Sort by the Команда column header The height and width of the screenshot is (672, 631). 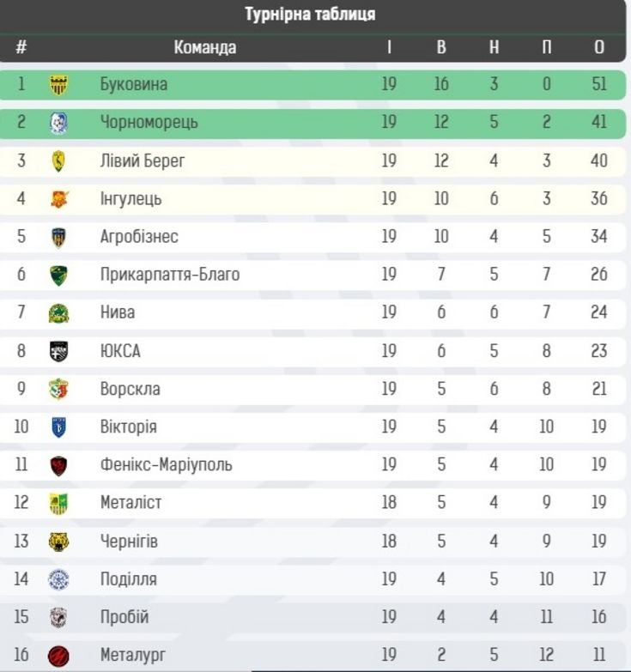point(204,47)
